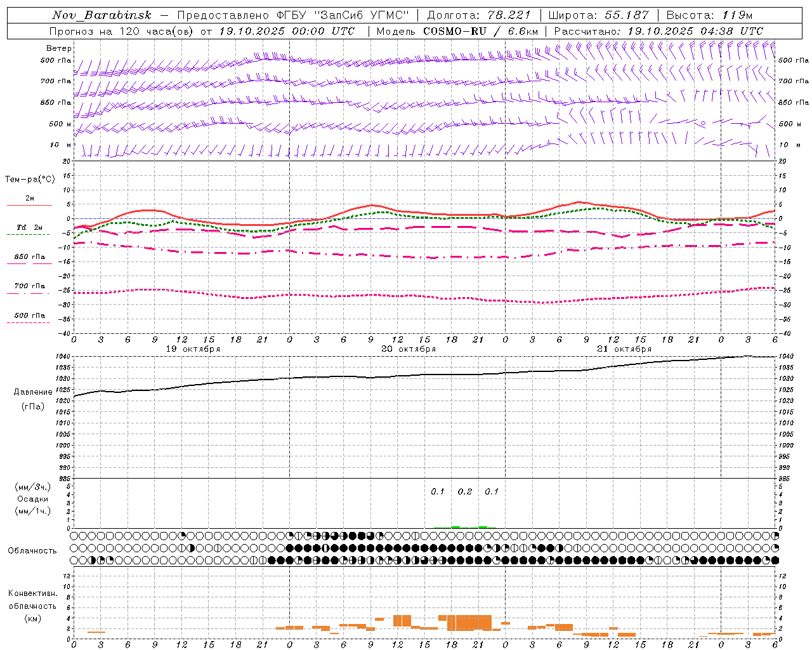Screen dimensions: 812x650
Task: Click the (км) convective height unit
Action: (x=33, y=618)
